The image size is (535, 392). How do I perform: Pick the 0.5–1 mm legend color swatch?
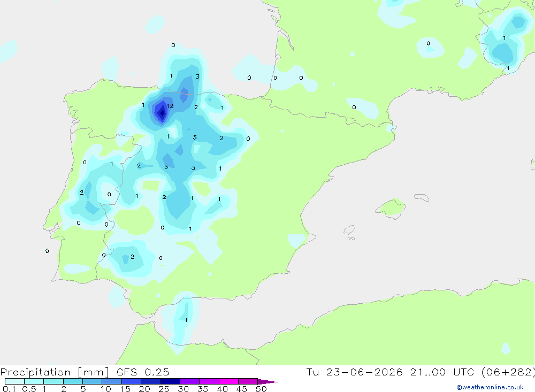[34, 381]
